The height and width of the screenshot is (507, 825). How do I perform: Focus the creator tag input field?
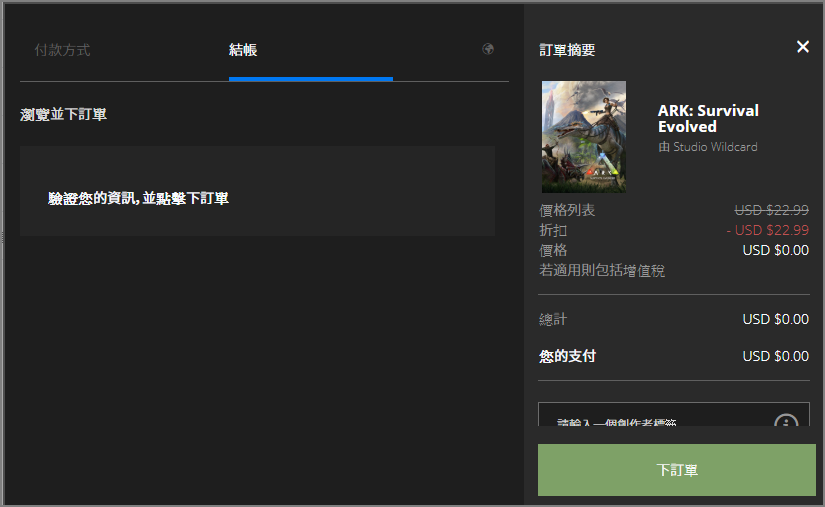650,417
